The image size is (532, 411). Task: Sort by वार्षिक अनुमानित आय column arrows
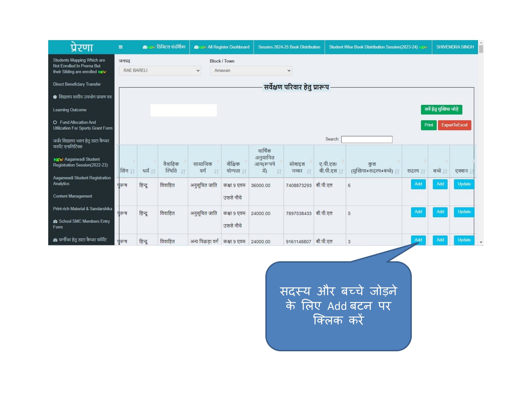[x=279, y=171]
